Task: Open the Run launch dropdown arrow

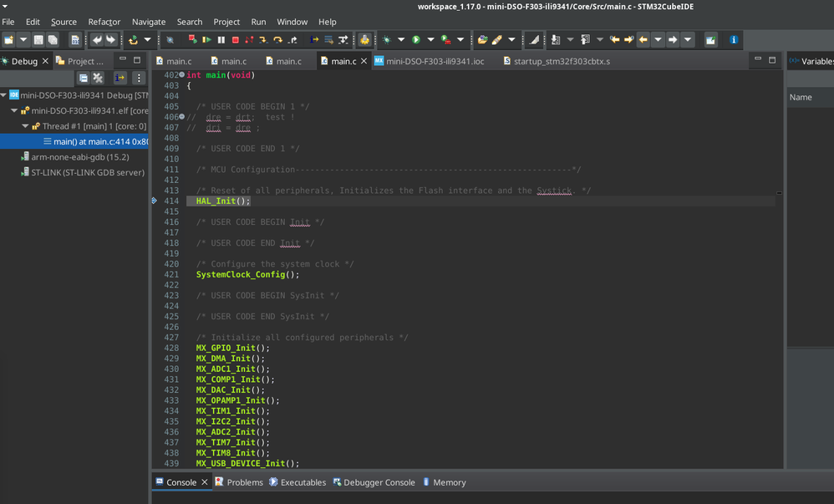Action: tap(431, 40)
